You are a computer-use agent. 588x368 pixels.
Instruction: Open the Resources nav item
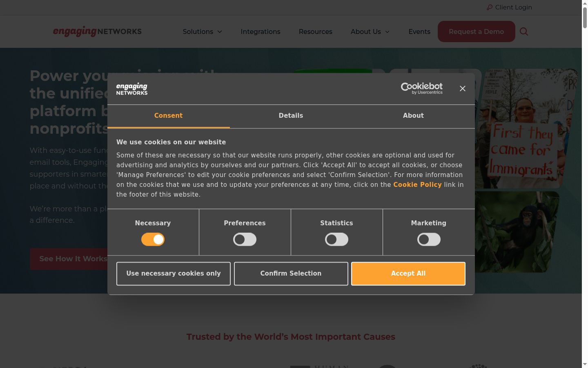(316, 31)
